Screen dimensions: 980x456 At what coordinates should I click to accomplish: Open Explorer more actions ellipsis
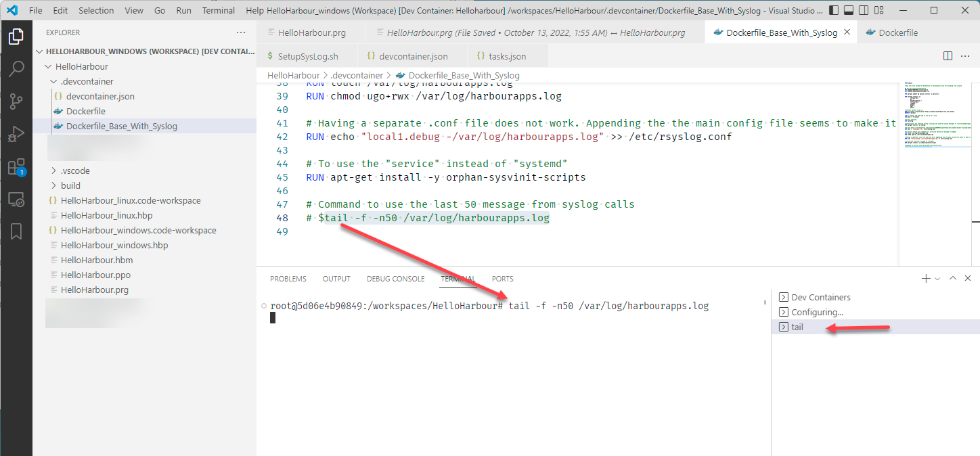click(241, 32)
